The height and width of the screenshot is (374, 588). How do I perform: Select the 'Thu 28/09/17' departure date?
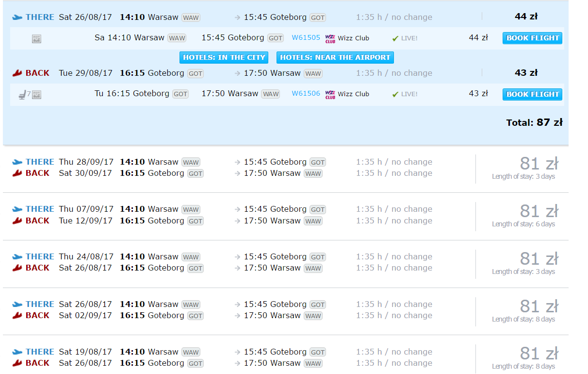[86, 162]
